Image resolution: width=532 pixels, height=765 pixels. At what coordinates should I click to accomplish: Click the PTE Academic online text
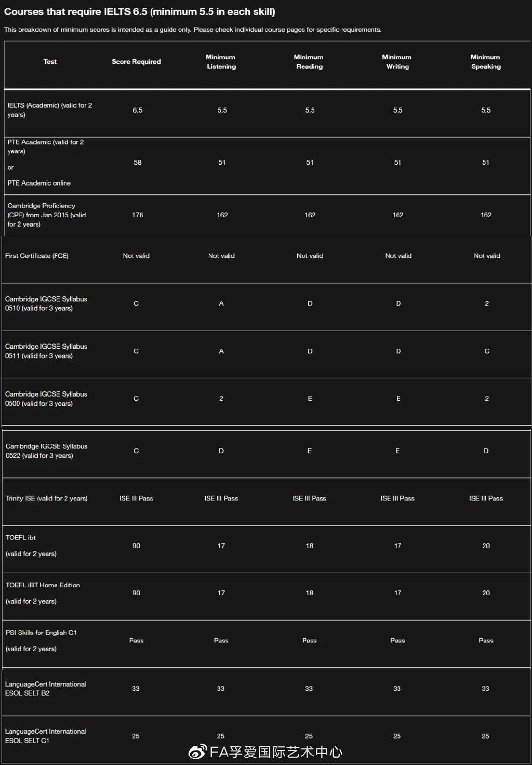[x=39, y=183]
